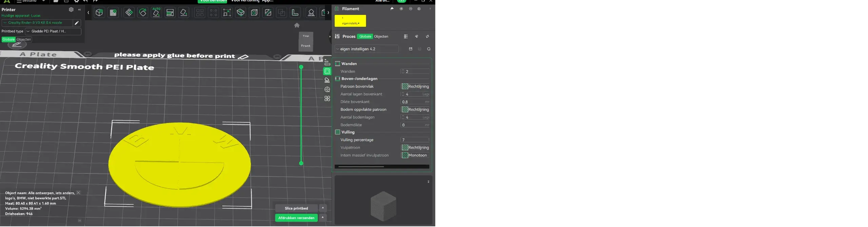Select the Scale tool in toolbar
The height and width of the screenshot is (227, 868).
coord(227,13)
